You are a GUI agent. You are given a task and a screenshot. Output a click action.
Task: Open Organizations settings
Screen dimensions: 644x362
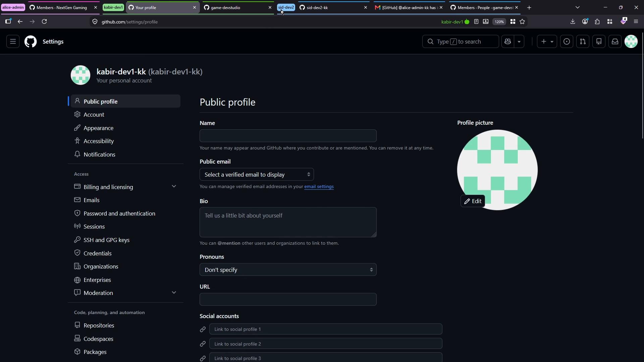126,266
